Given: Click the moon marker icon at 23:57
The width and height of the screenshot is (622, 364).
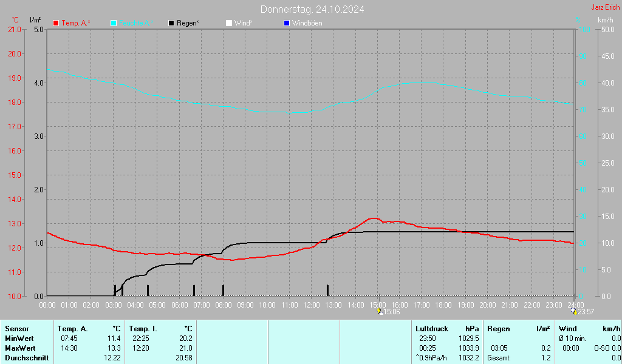Looking at the screenshot, I should click(573, 312).
